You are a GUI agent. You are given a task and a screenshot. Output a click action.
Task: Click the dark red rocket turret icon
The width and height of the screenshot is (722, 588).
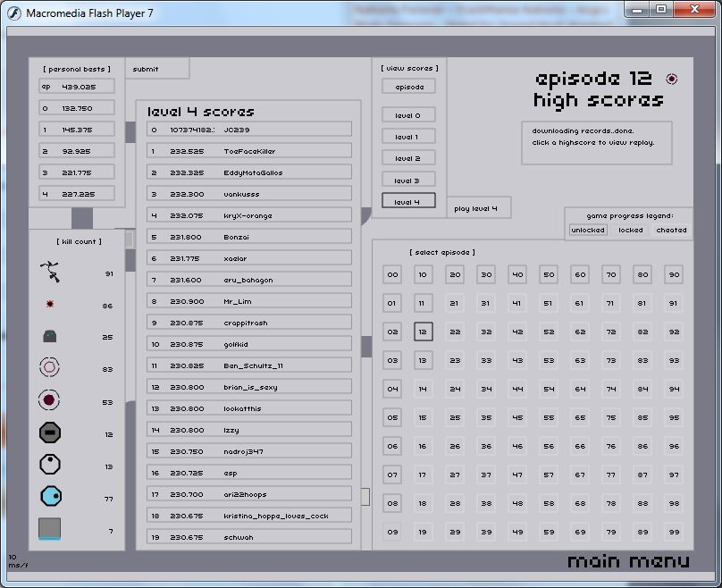click(50, 400)
